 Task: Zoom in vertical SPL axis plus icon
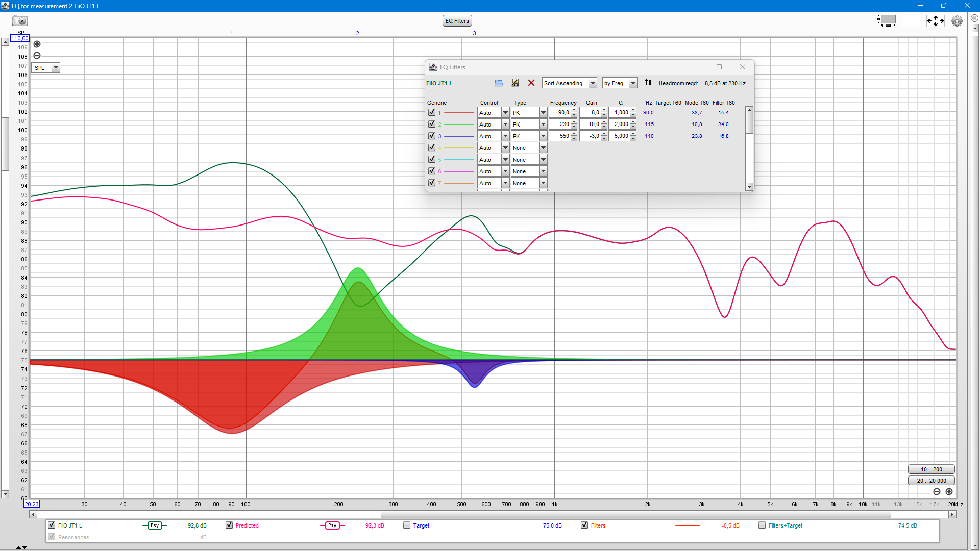pos(37,44)
